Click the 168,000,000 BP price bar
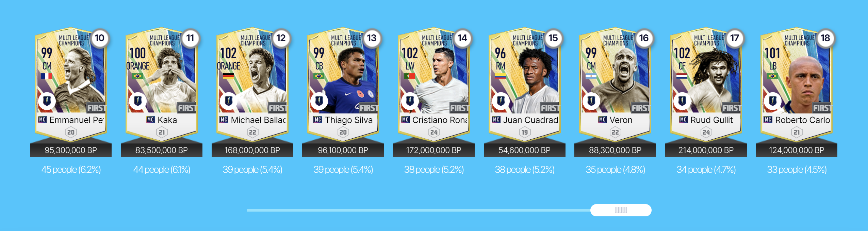The width and height of the screenshot is (868, 231). click(x=252, y=150)
